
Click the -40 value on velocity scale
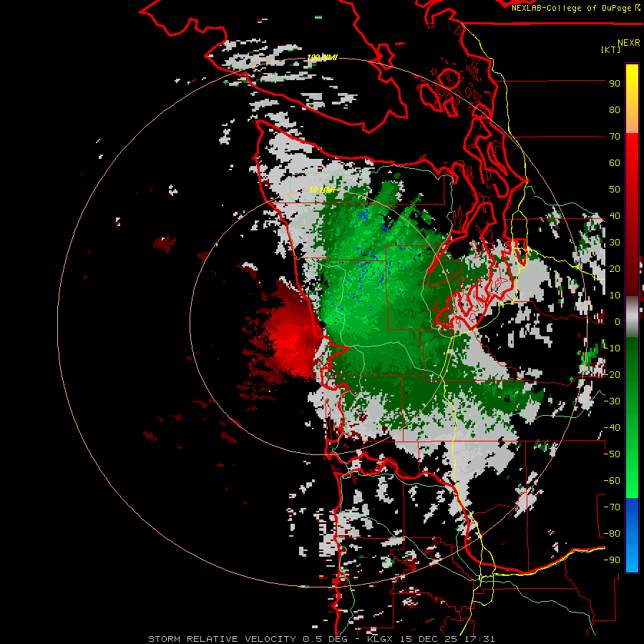point(612,428)
